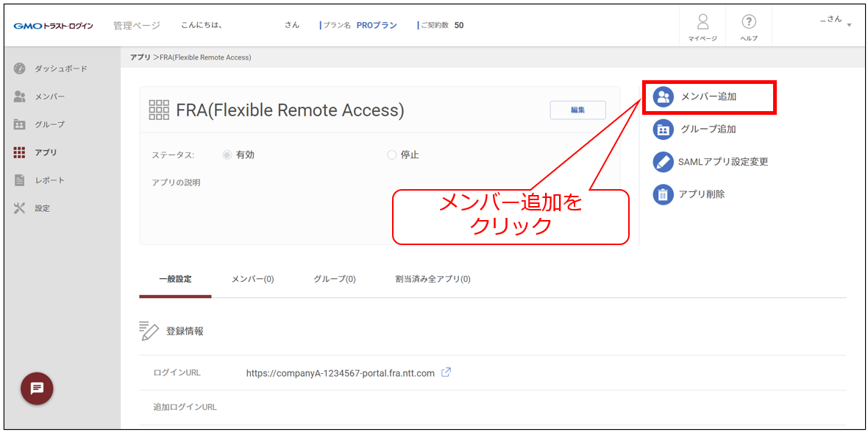Open the login URL external link icon

(x=446, y=372)
